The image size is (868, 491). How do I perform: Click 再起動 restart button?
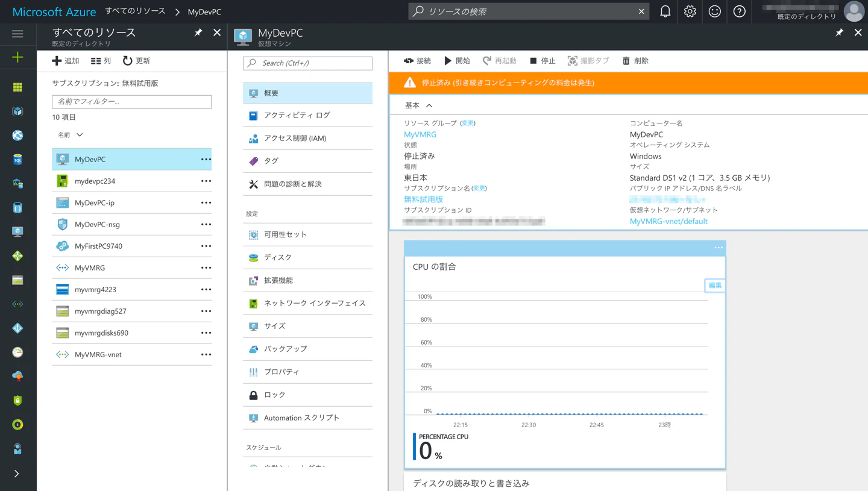click(x=500, y=61)
